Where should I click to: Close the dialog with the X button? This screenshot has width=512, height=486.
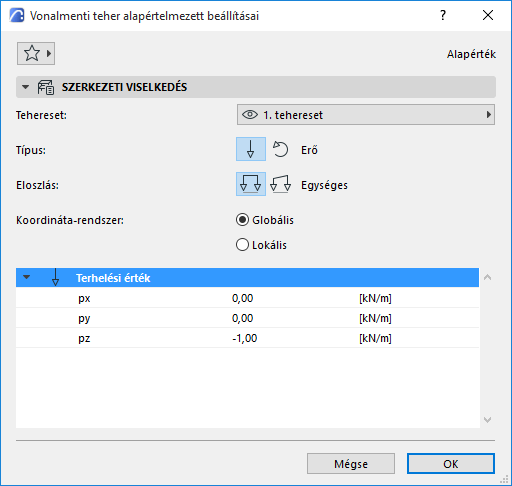click(488, 15)
